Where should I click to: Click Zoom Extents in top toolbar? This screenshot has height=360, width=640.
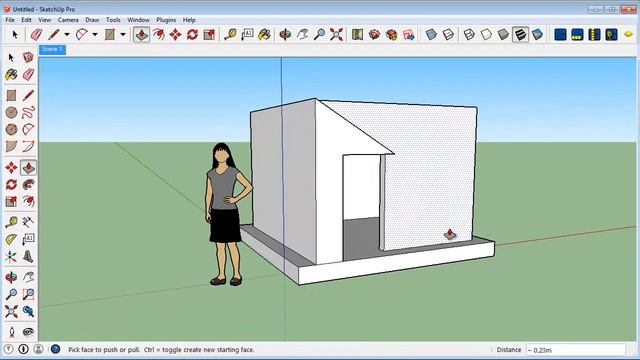336,35
